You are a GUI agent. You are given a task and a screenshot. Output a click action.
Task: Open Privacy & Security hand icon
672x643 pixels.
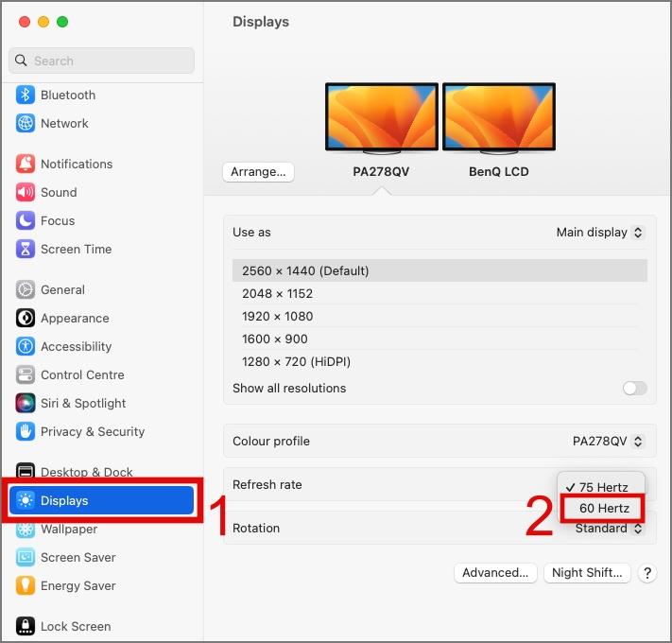[x=26, y=431]
